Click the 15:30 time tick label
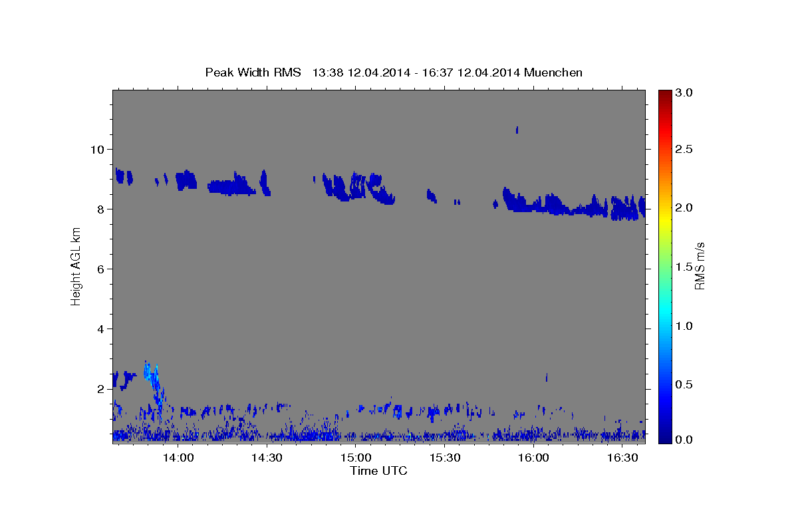 445,458
